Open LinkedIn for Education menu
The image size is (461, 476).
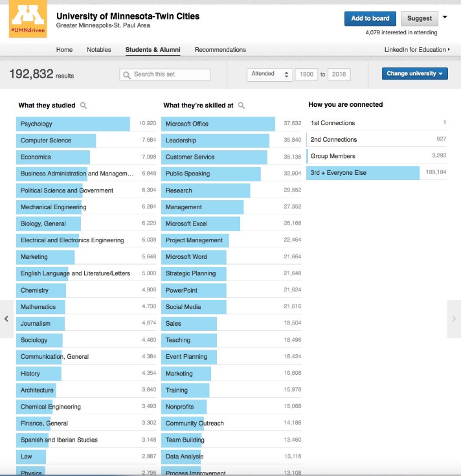point(417,50)
